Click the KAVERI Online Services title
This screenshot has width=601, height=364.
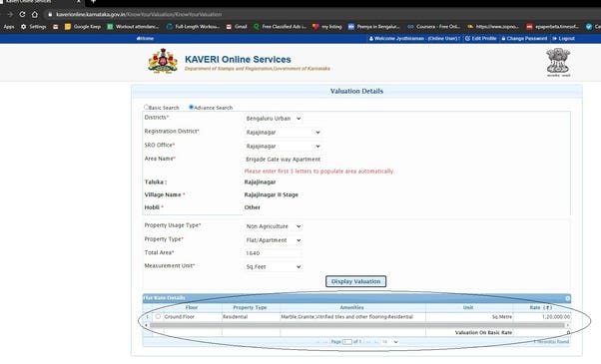click(x=238, y=59)
